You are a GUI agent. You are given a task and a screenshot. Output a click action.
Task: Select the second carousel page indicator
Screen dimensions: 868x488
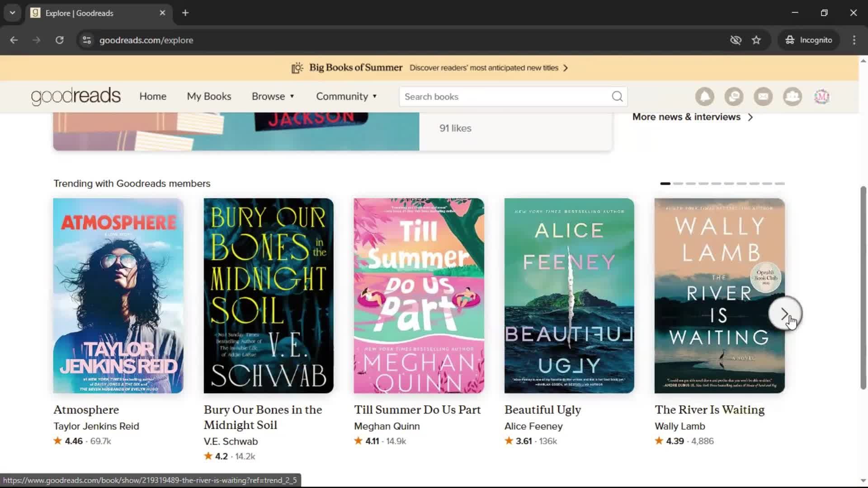pyautogui.click(x=678, y=184)
